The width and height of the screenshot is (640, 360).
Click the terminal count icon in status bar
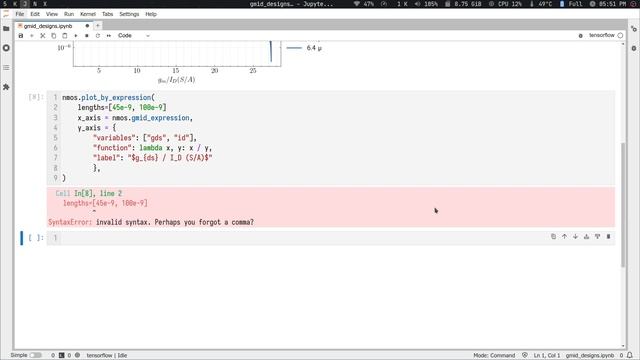tap(62, 355)
